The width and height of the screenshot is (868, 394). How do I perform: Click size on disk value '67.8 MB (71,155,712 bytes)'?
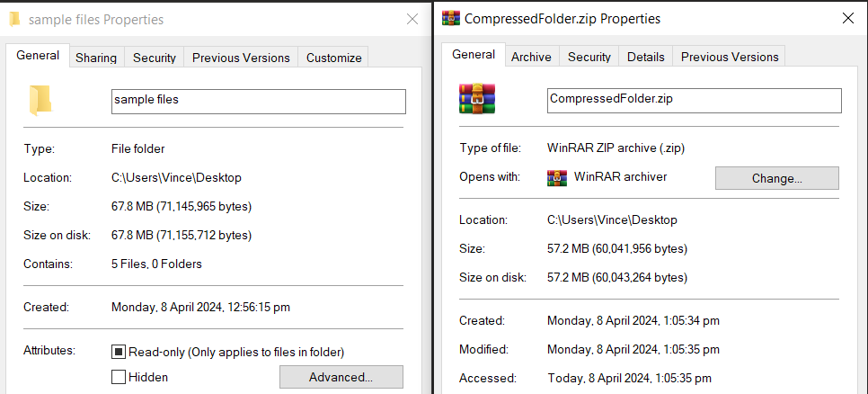(x=182, y=236)
